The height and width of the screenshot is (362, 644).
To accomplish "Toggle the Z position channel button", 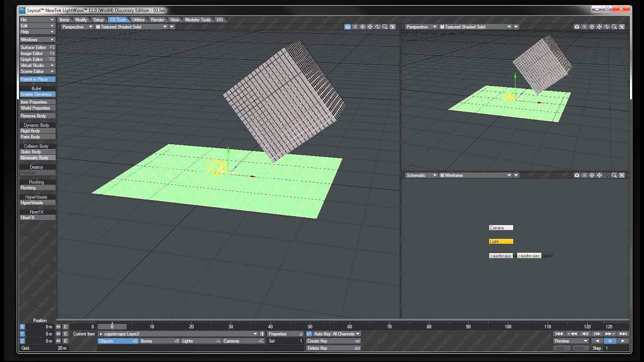I will pos(22,341).
